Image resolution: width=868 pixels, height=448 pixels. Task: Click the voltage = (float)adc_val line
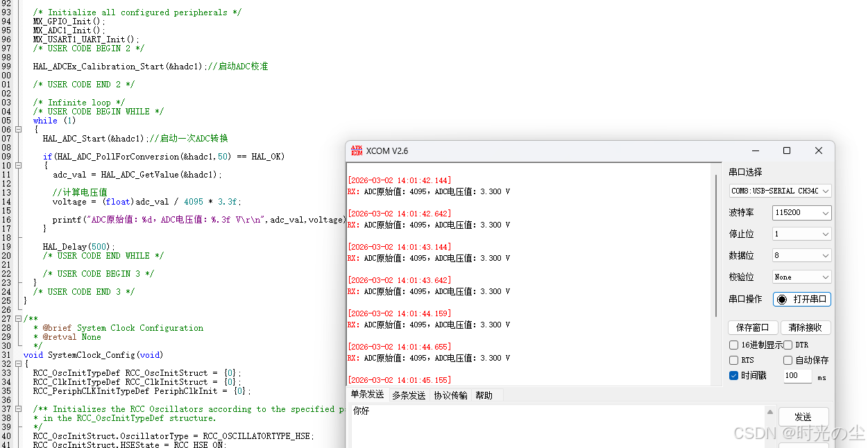pos(146,202)
